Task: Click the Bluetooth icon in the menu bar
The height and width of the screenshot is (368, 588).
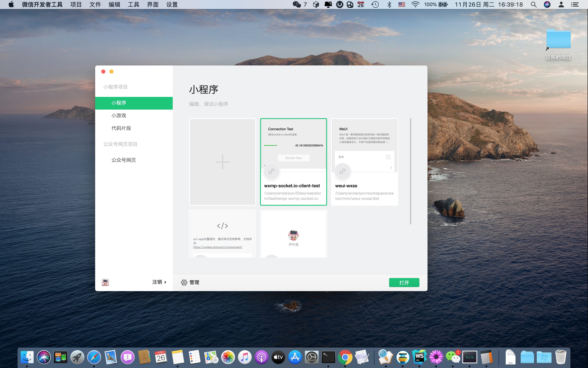Action: tap(389, 4)
